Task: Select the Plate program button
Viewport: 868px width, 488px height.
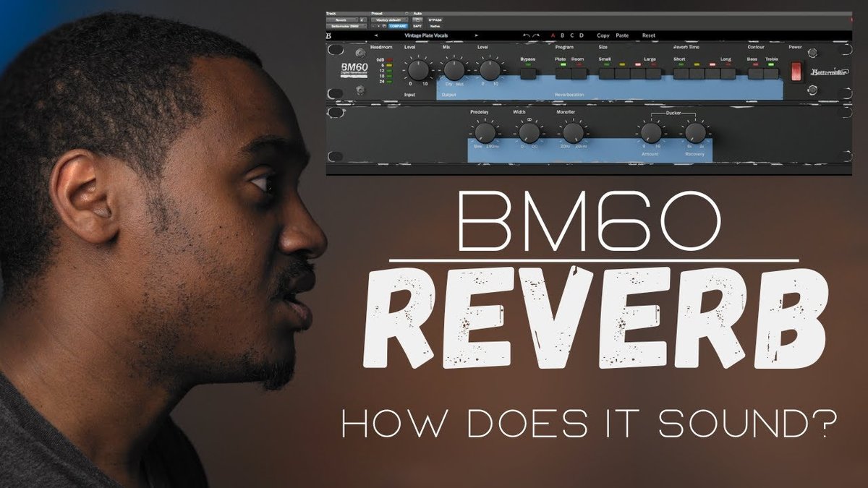Action: [x=563, y=73]
